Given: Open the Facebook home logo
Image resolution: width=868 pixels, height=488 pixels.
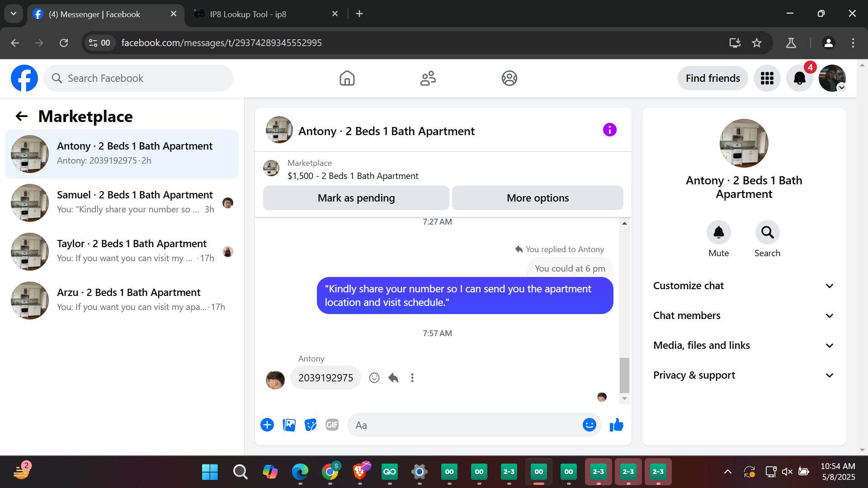Looking at the screenshot, I should tap(24, 78).
